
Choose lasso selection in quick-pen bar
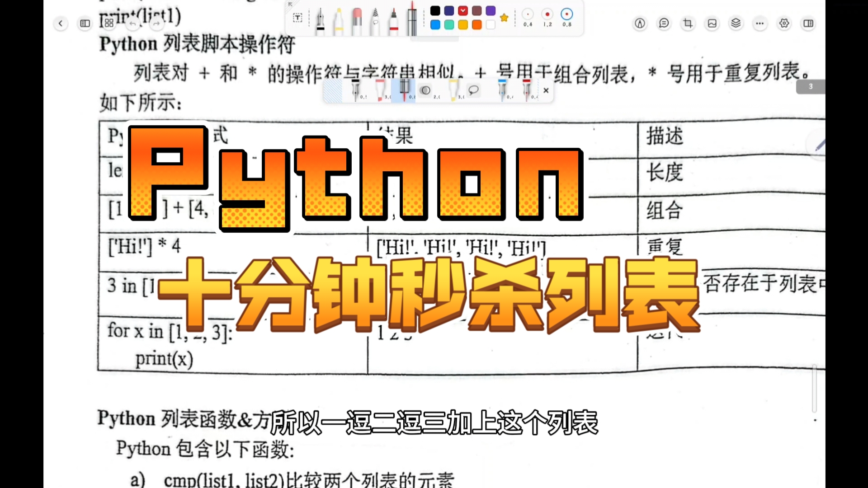click(474, 90)
